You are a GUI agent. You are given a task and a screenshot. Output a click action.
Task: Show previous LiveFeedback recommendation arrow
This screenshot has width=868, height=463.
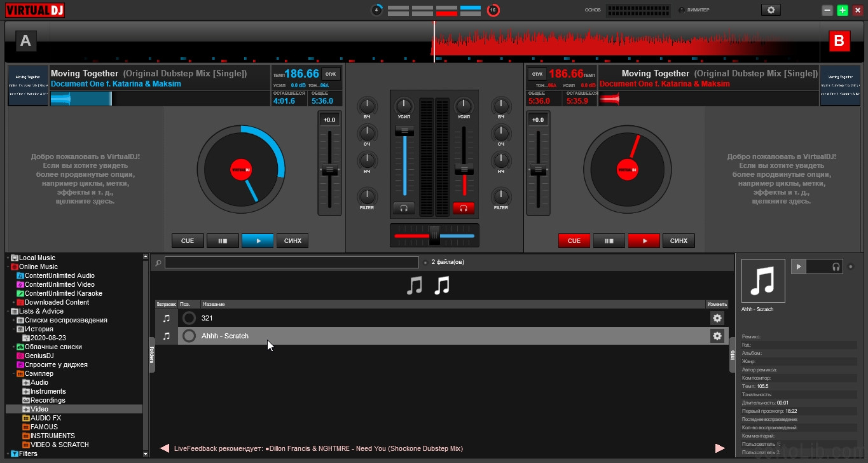164,448
